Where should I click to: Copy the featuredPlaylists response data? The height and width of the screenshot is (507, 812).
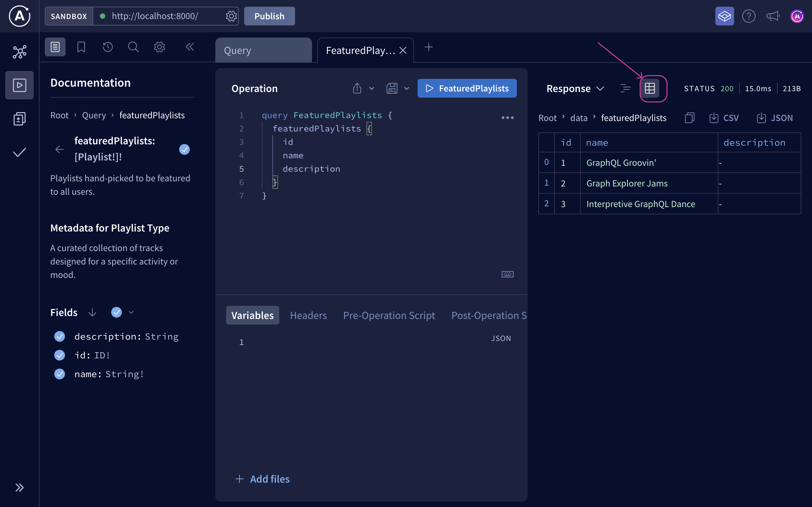pos(690,118)
